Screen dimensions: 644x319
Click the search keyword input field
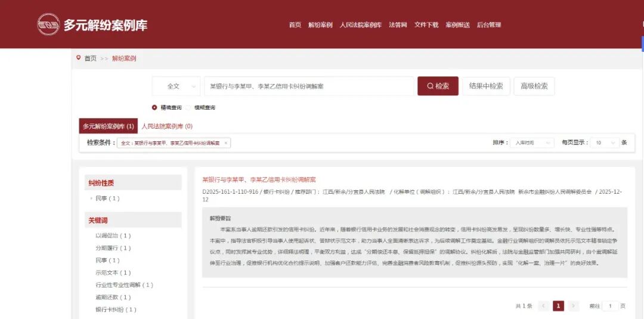(308, 86)
